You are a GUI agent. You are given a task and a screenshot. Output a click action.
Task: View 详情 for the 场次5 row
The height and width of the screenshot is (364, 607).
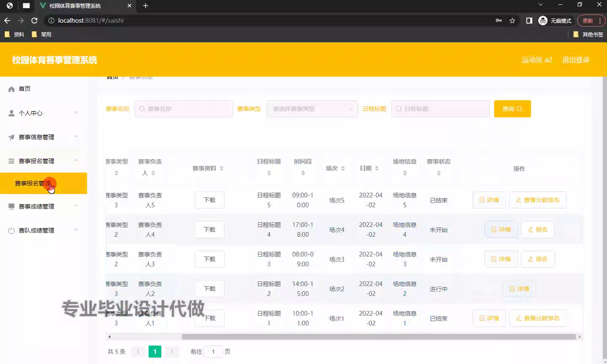489,200
